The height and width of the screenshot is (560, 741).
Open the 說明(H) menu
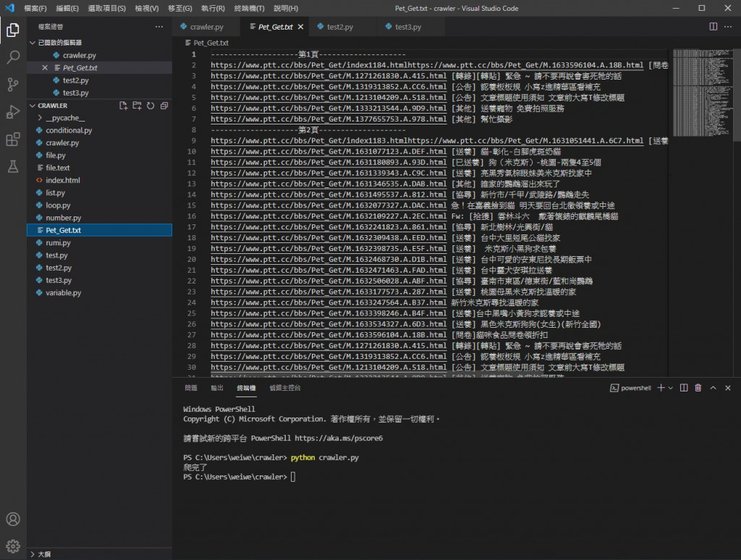286,8
